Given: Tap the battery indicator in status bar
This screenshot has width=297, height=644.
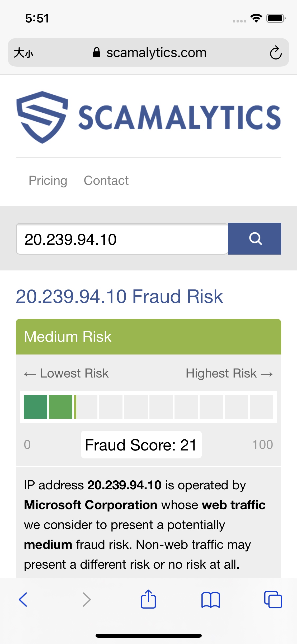Looking at the screenshot, I should pyautogui.click(x=276, y=18).
